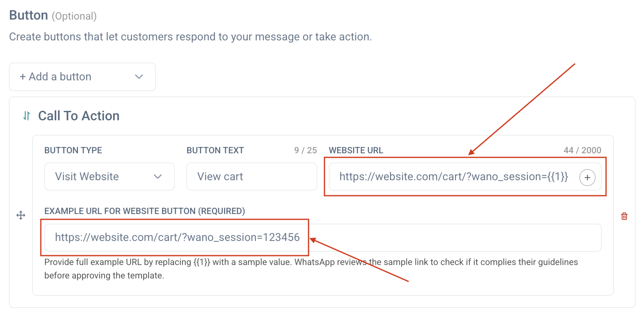This screenshot has width=644, height=318.
Task: Expand the chevron in the Add a button box
Action: click(x=139, y=77)
